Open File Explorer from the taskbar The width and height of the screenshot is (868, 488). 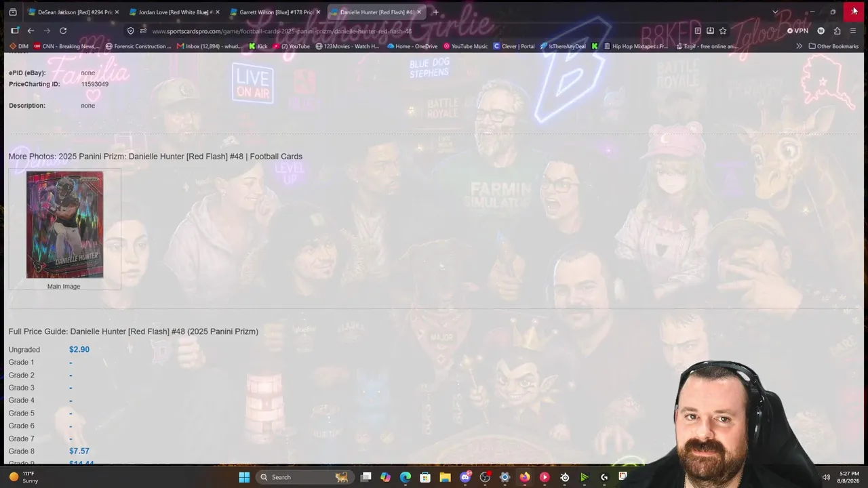pyautogui.click(x=445, y=477)
